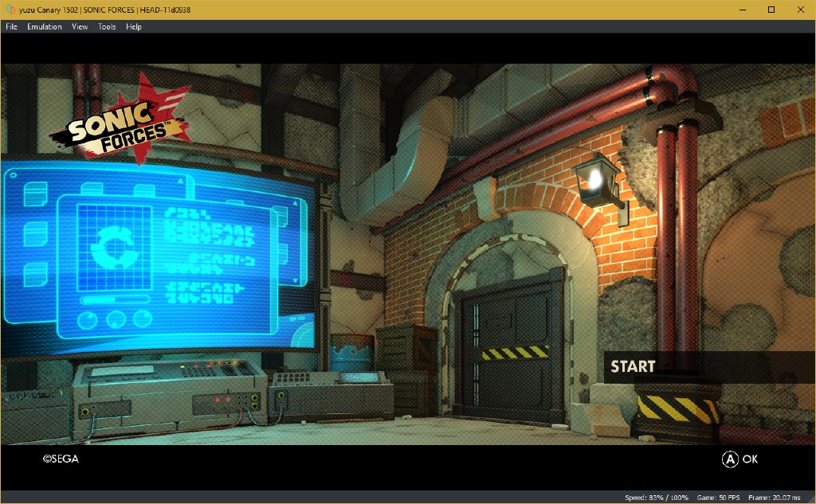Open the Tools menu
816x504 pixels.
tap(106, 26)
